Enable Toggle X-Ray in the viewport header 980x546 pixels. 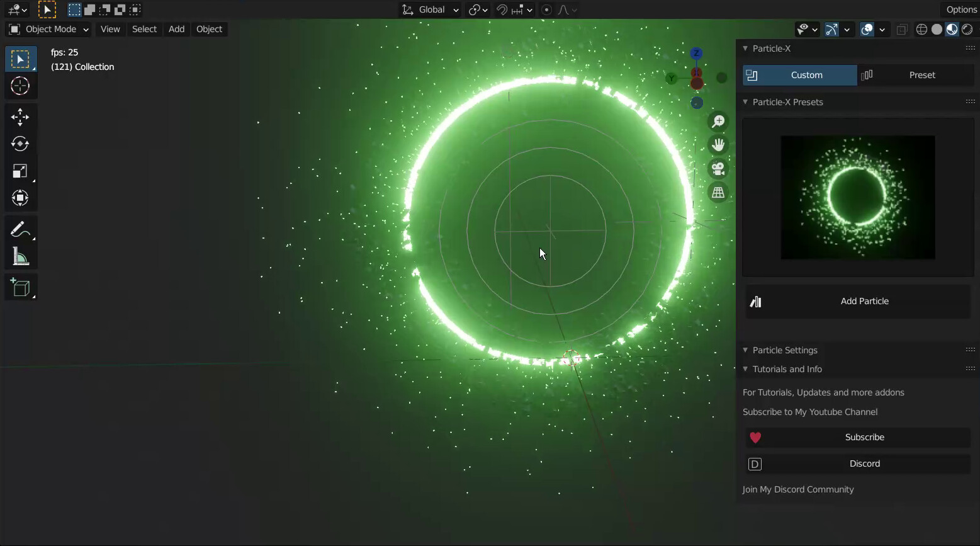pyautogui.click(x=902, y=29)
